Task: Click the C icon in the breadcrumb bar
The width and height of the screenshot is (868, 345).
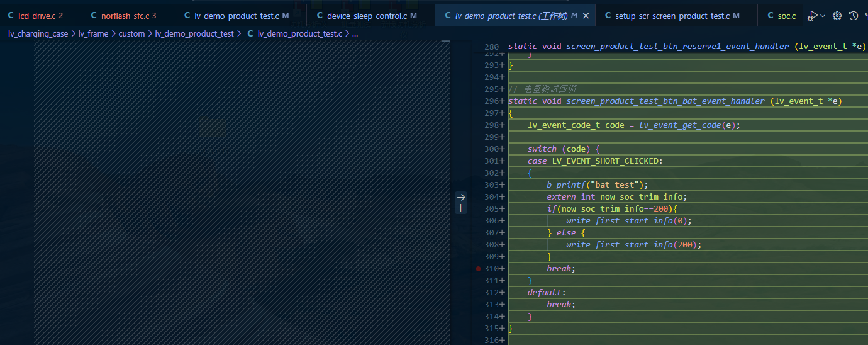Action: (x=250, y=34)
